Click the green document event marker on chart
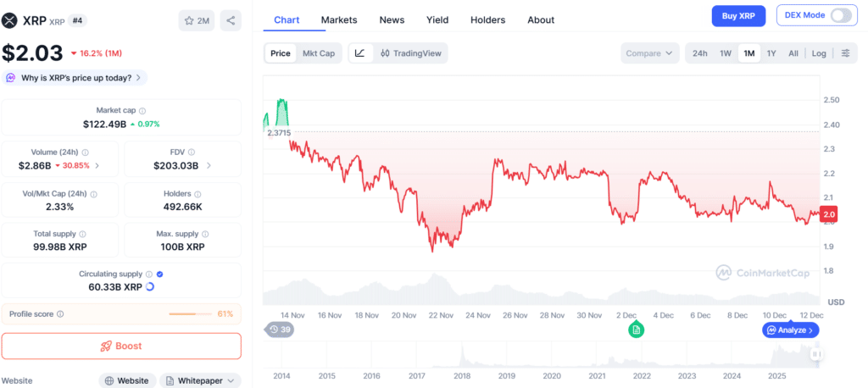This screenshot has height=388, width=868. pyautogui.click(x=636, y=330)
